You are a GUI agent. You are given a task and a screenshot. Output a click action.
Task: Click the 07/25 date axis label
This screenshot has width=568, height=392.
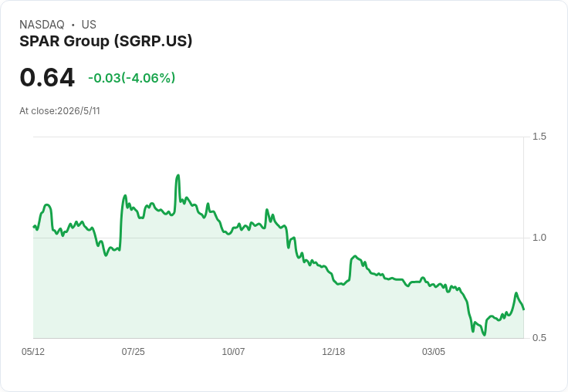(x=134, y=351)
